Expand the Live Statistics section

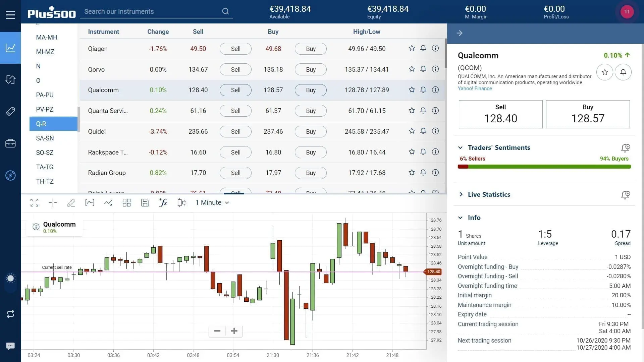[461, 194]
